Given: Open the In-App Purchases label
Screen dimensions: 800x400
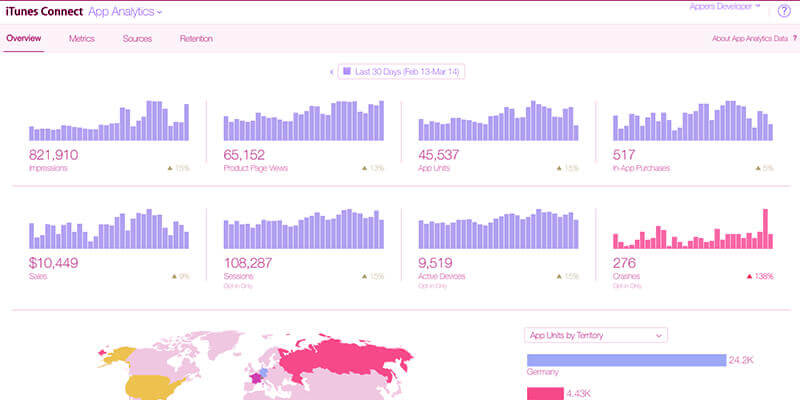Looking at the screenshot, I should click(x=641, y=168).
